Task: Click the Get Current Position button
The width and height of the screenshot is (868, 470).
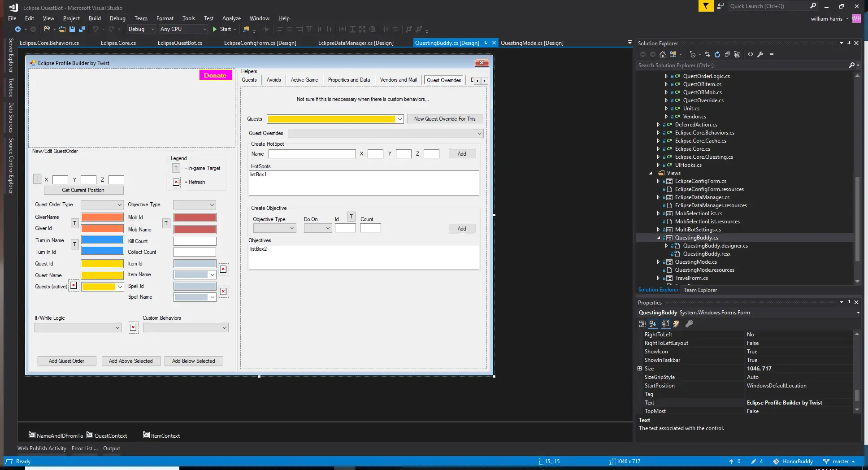Action: (x=83, y=190)
